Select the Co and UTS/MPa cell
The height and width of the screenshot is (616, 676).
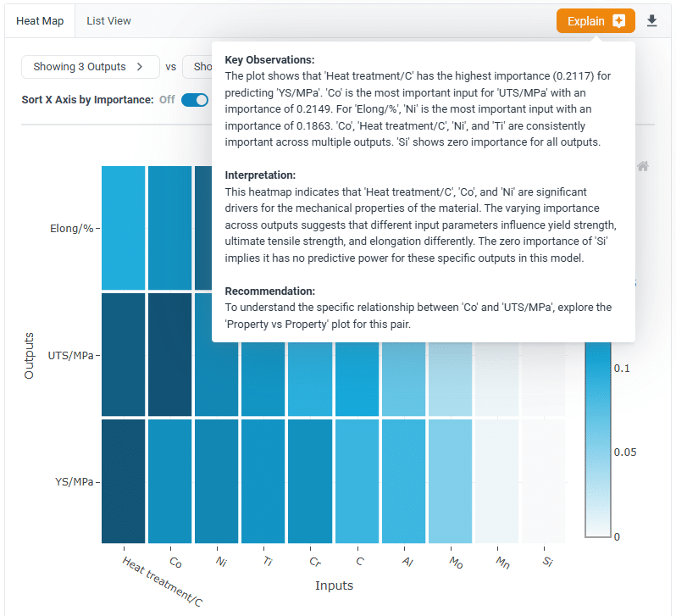(170, 355)
